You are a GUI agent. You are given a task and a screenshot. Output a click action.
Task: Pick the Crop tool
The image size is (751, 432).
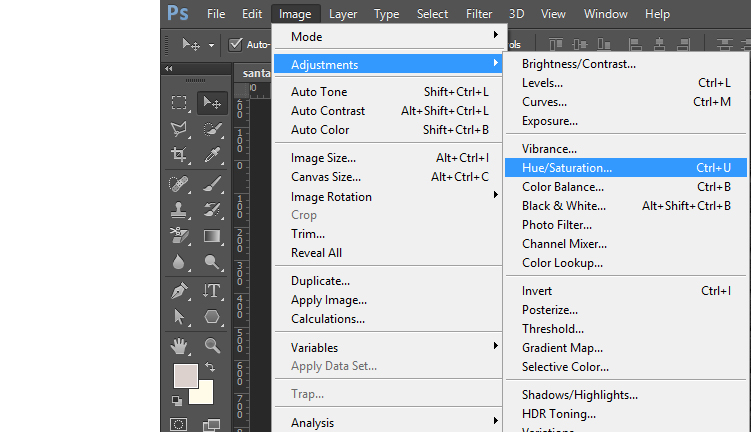point(180,155)
